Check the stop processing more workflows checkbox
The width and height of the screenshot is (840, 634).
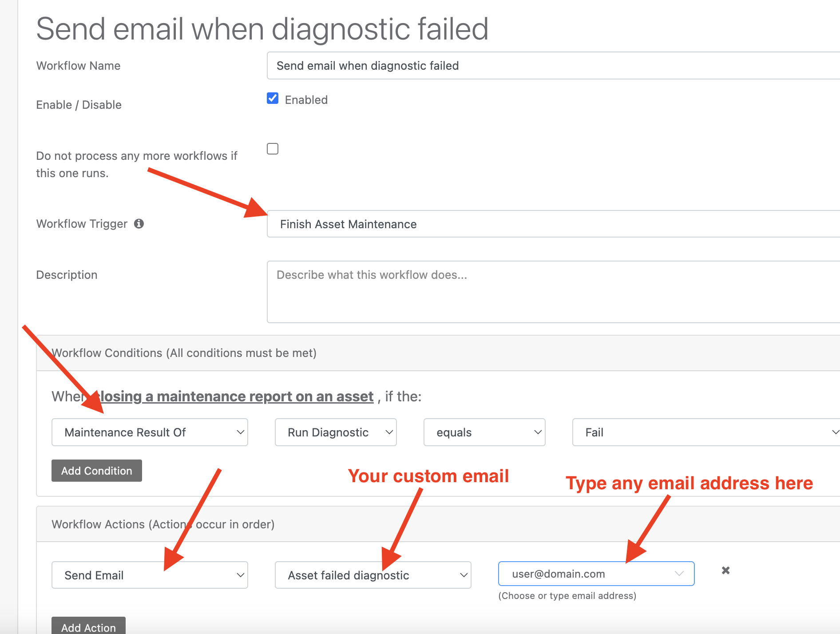coord(273,149)
